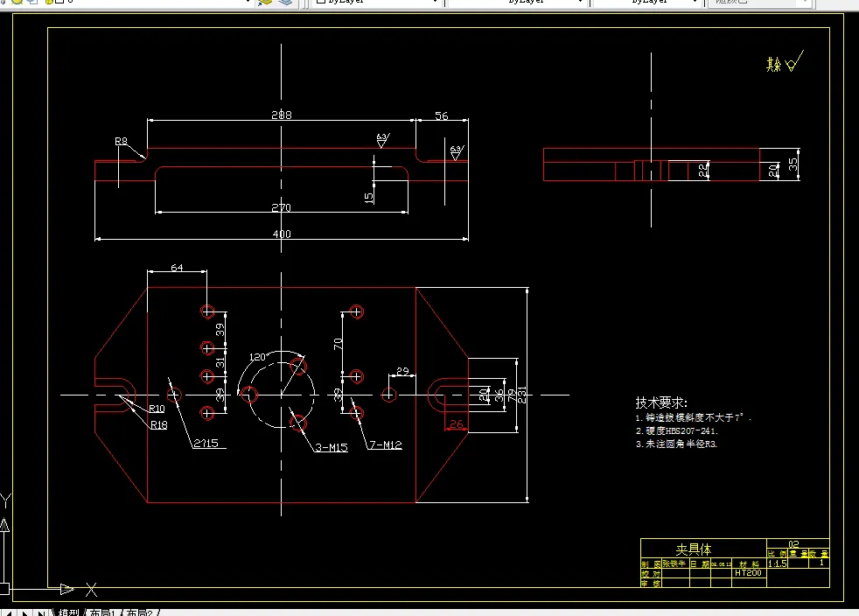The image size is (859, 616).
Task: Select the 36 vertical dimension text
Action: point(499,395)
